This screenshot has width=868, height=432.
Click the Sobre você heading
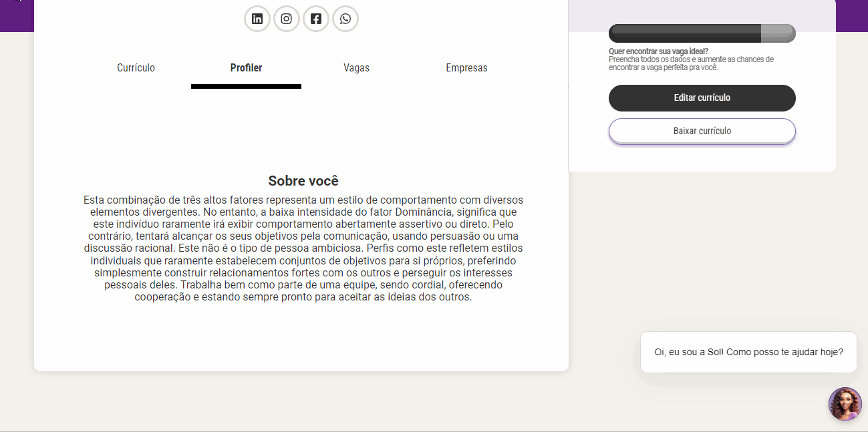303,181
